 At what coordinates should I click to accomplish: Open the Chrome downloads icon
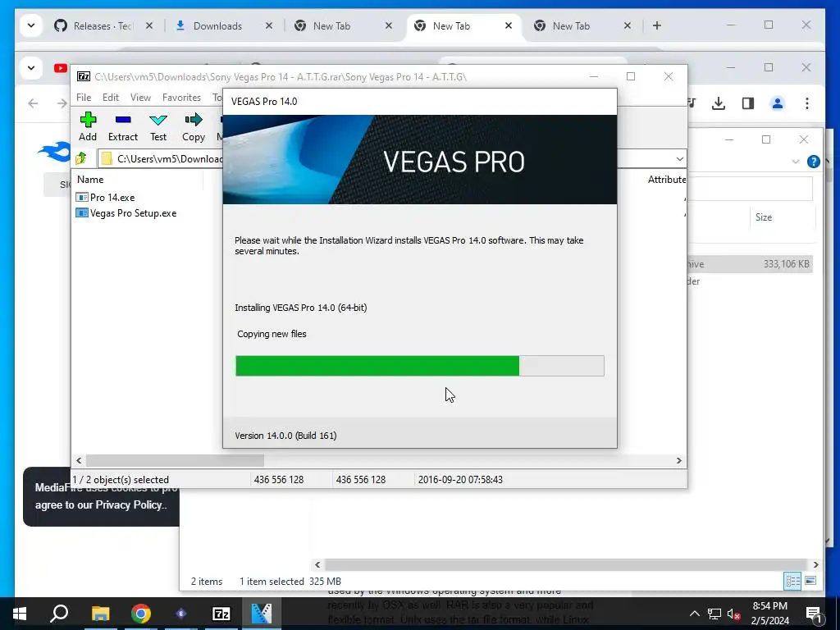tap(719, 103)
